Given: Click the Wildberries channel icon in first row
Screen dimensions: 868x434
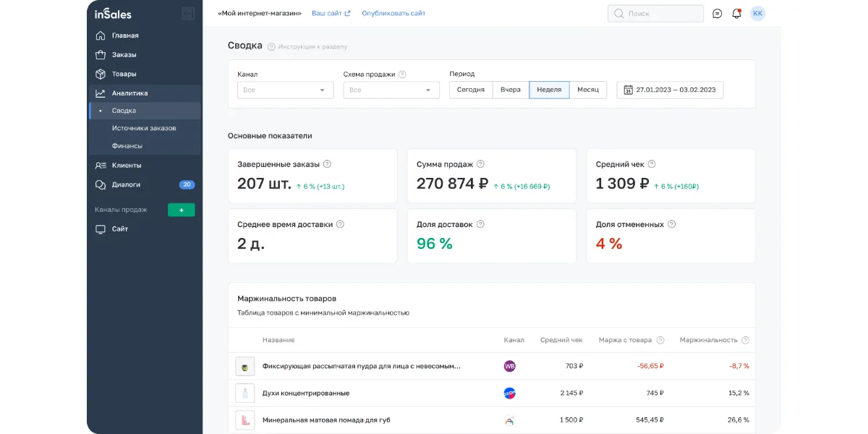Looking at the screenshot, I should [x=509, y=366].
